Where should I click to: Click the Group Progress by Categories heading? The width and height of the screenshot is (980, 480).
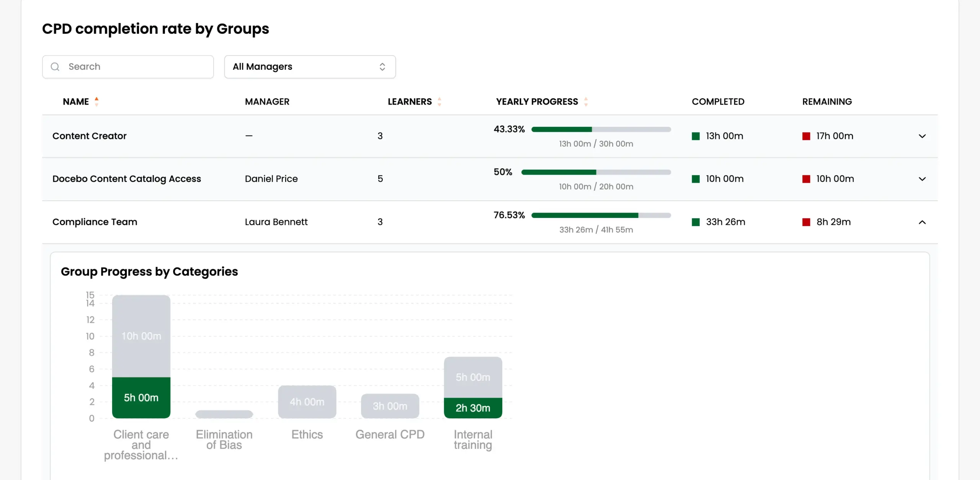[149, 272]
